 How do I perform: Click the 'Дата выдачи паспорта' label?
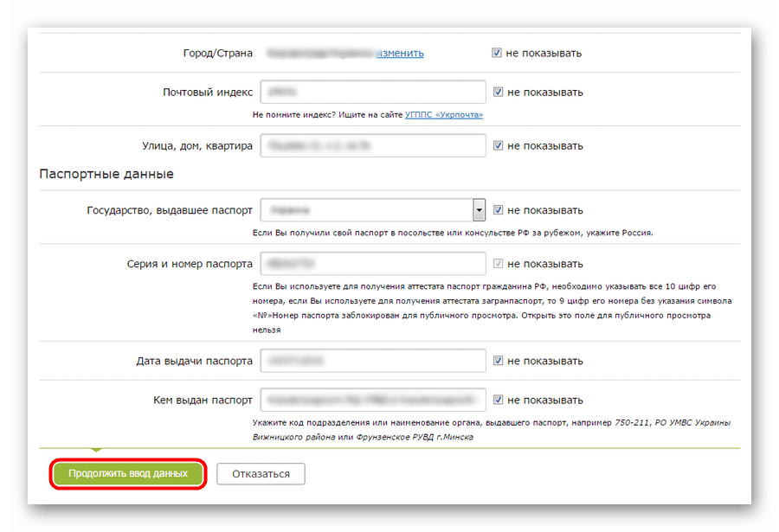click(194, 361)
